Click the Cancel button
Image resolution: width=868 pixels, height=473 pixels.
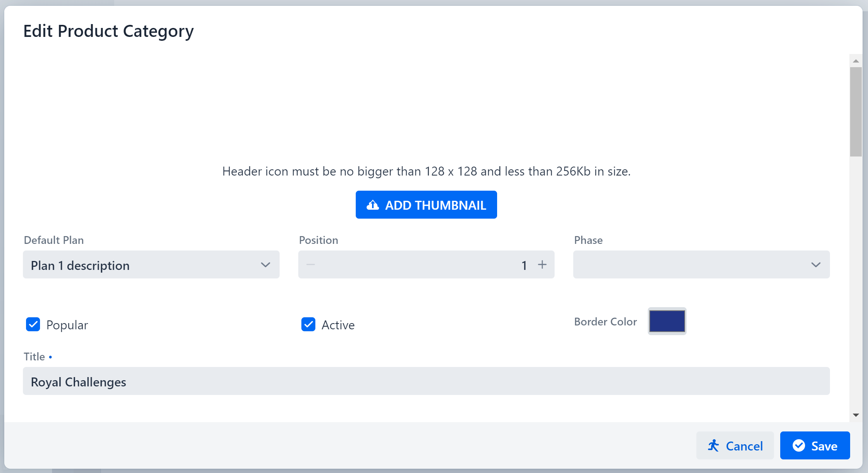[734, 445]
